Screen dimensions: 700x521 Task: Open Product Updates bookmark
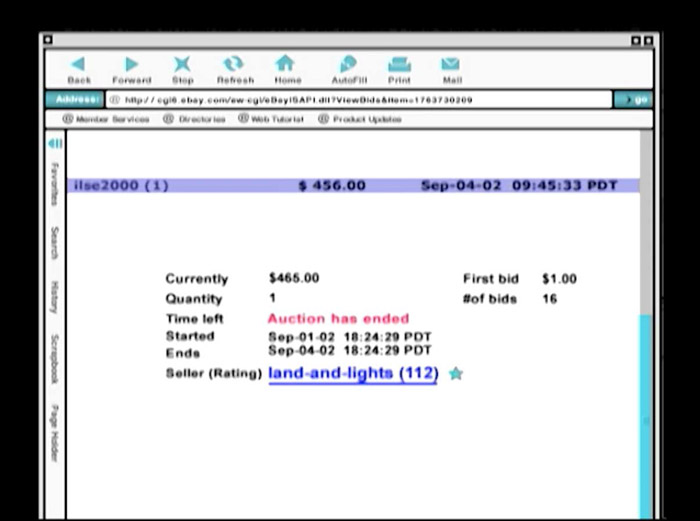(x=360, y=119)
